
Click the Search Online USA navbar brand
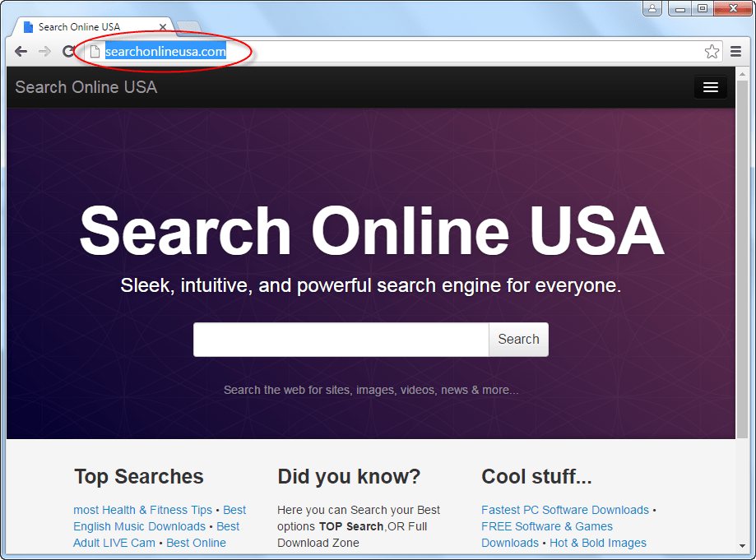86,87
